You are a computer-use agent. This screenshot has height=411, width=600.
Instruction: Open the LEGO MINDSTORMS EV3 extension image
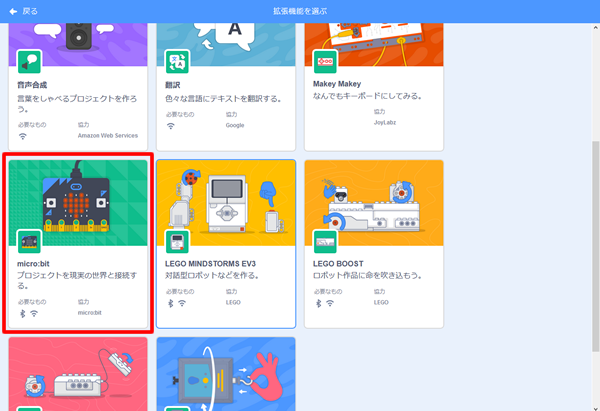(x=226, y=203)
